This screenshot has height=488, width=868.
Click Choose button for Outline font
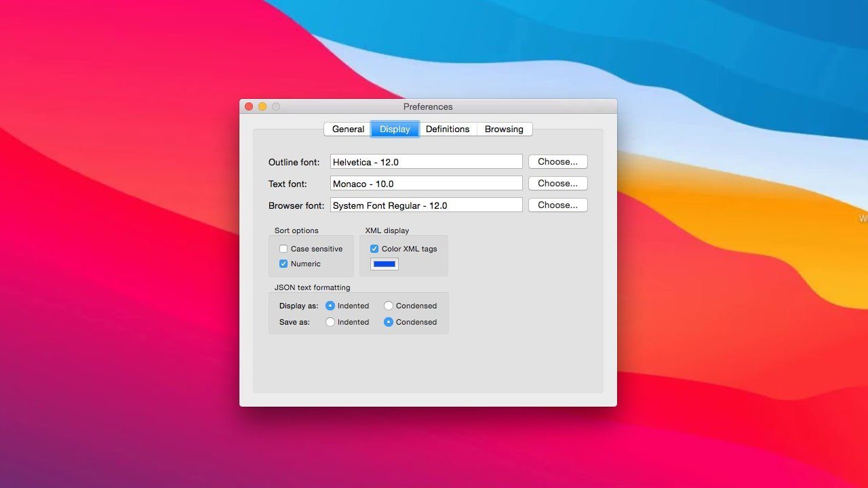point(557,162)
